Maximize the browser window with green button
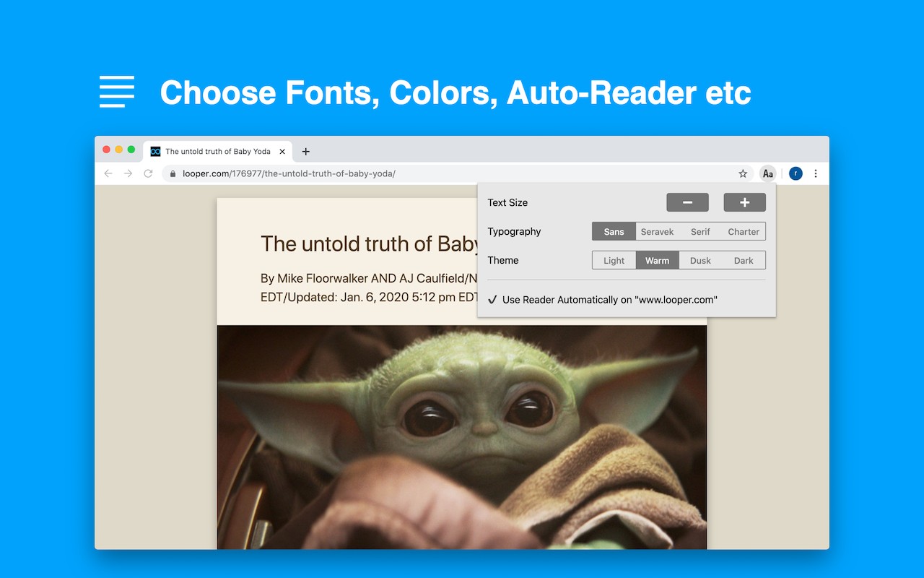 coord(131,150)
